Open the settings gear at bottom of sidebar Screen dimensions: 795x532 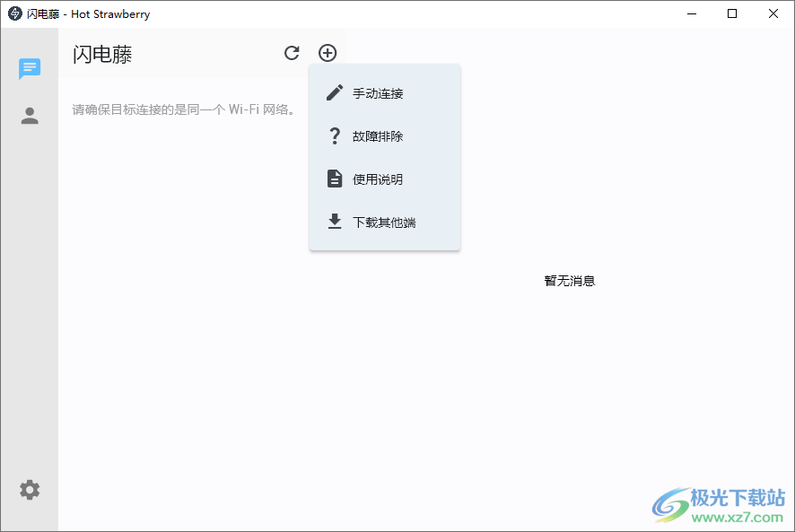pos(30,490)
